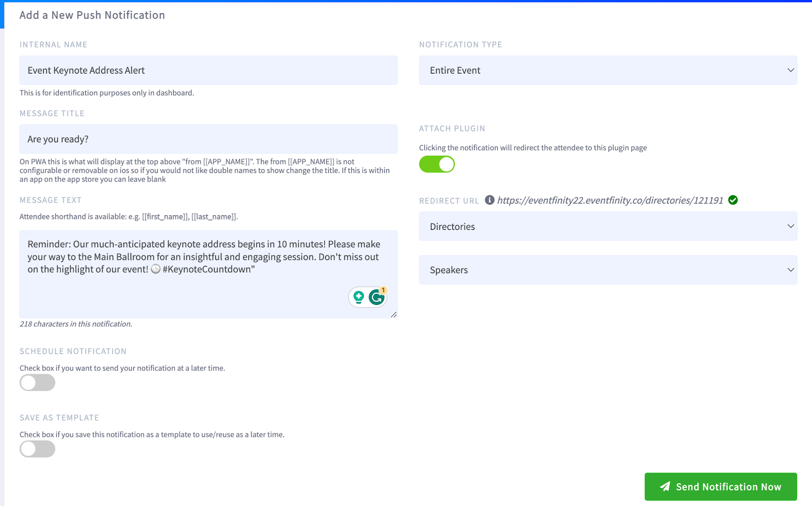This screenshot has height=506, width=812.
Task: Click inside the Message Text textarea
Action: [209, 275]
